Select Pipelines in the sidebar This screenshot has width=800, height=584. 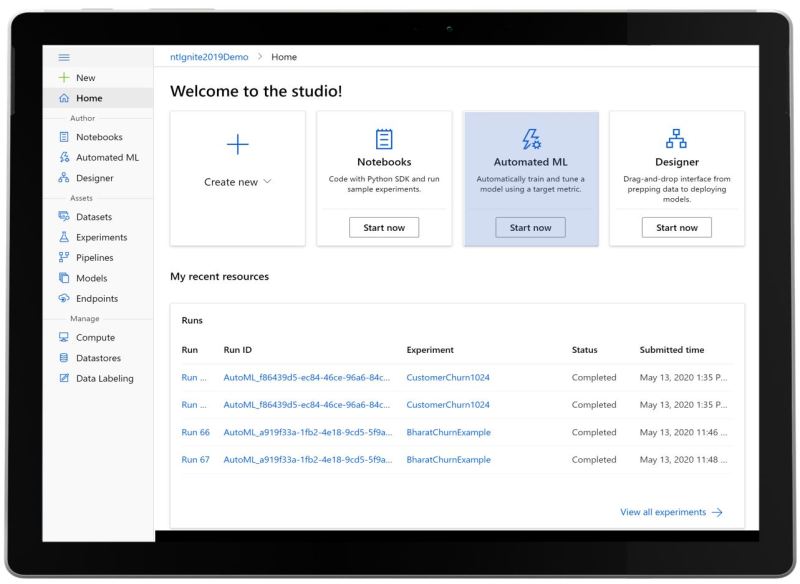coord(98,257)
